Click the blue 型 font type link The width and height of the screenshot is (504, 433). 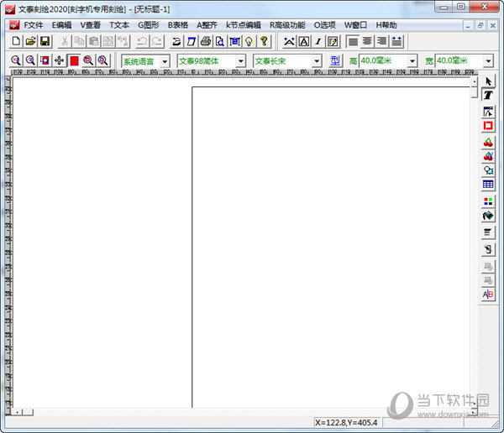tap(335, 60)
